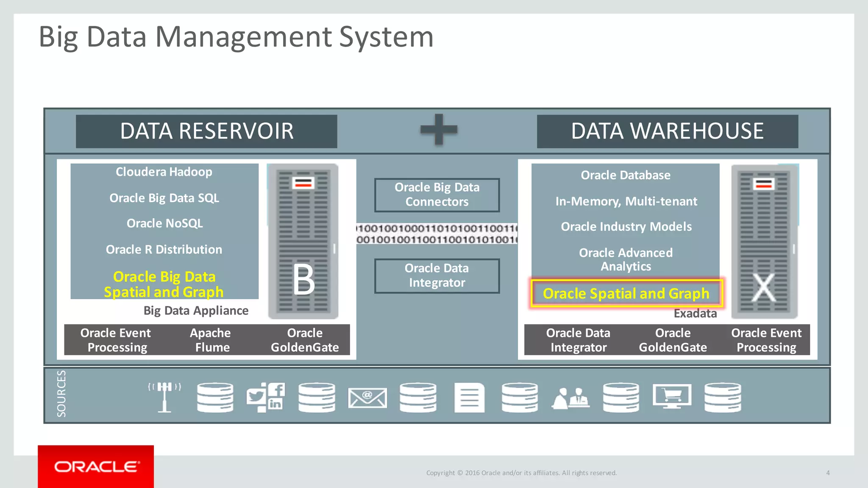This screenshot has width=868, height=488.
Task: Click the vertical SOURCES label
Action: tap(61, 394)
